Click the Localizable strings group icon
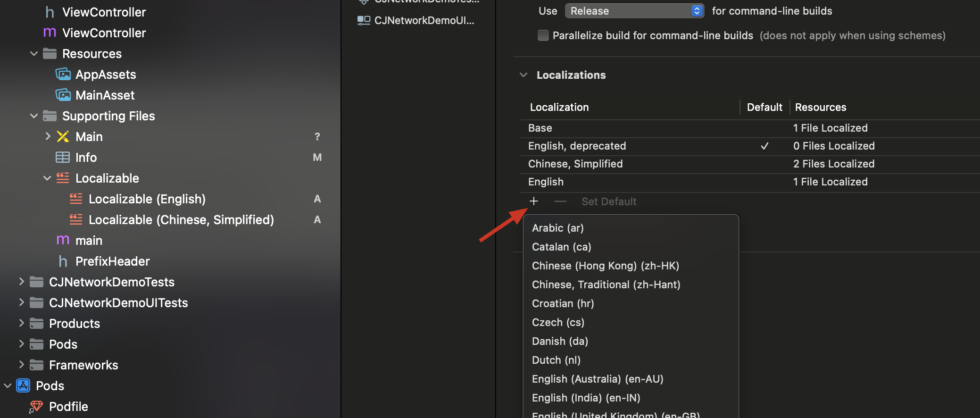This screenshot has height=418, width=980. click(x=63, y=178)
